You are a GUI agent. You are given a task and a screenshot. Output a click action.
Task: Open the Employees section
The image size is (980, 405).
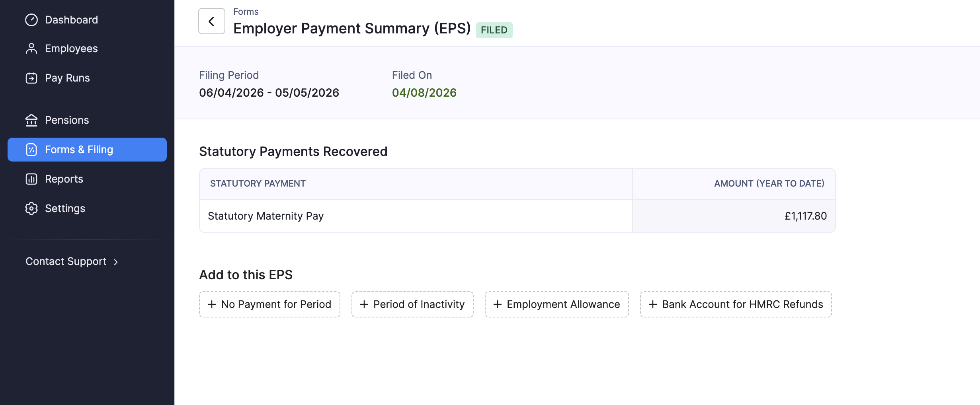[x=87, y=49]
